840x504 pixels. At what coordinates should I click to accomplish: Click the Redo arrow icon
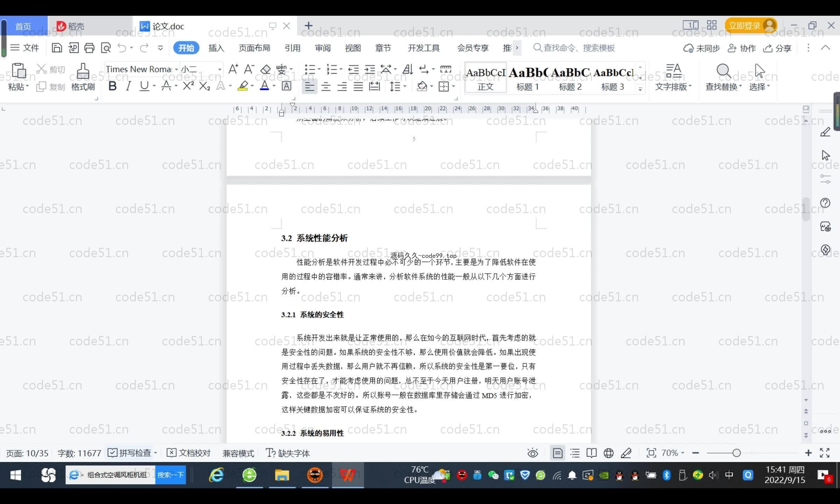tap(144, 48)
